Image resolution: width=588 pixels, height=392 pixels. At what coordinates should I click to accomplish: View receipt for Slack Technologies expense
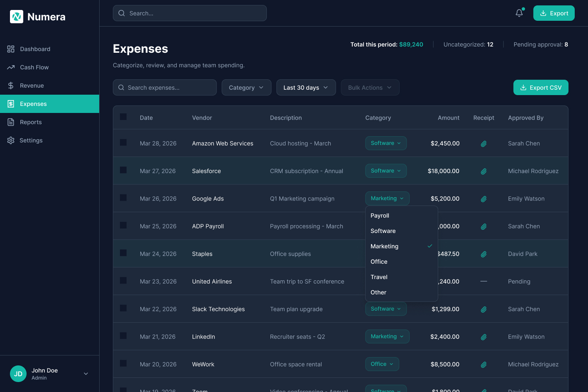[483, 309]
